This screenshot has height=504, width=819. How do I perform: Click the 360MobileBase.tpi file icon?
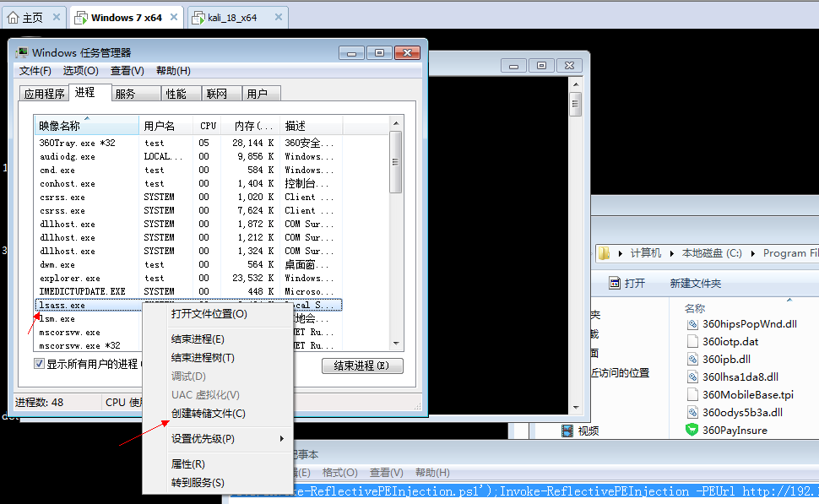point(692,394)
